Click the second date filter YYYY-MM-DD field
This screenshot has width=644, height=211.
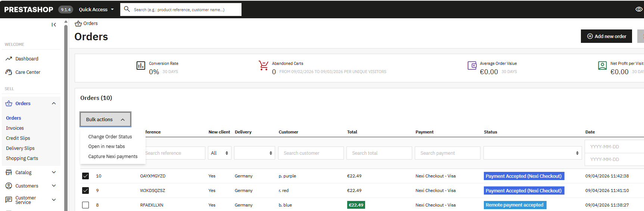pos(615,159)
